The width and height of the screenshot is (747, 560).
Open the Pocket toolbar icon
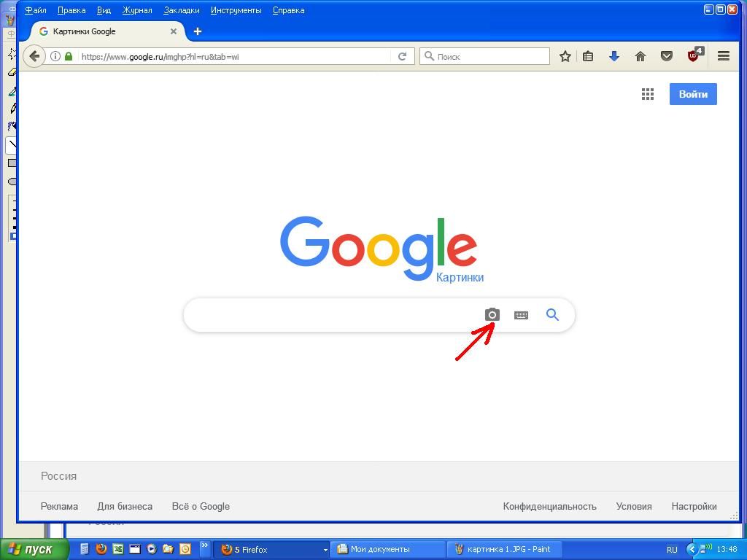click(667, 56)
